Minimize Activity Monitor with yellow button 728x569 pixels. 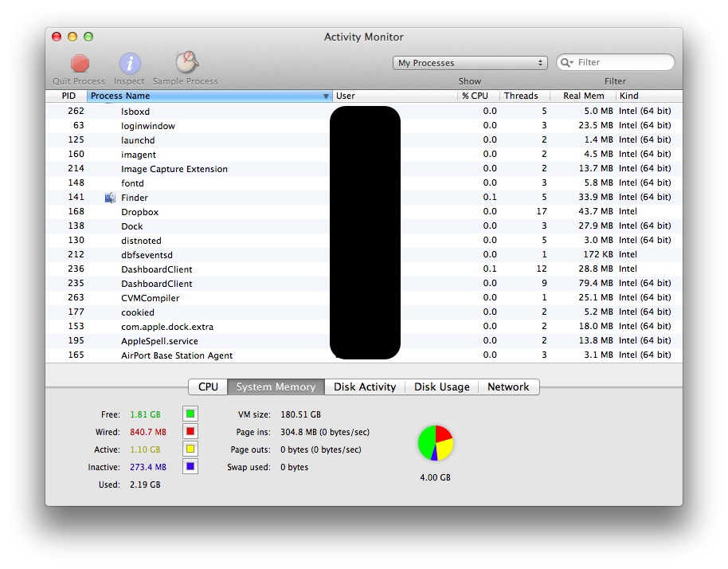pyautogui.click(x=72, y=37)
